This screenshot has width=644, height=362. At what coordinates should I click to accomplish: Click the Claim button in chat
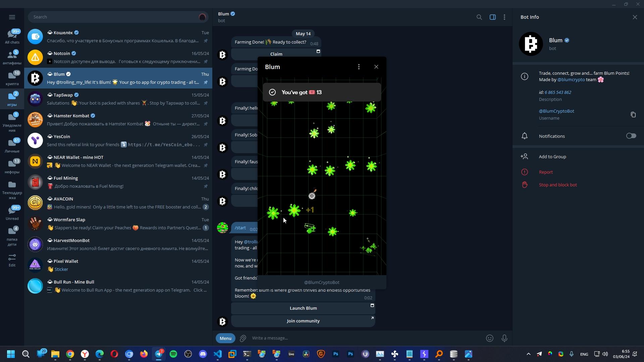(276, 54)
